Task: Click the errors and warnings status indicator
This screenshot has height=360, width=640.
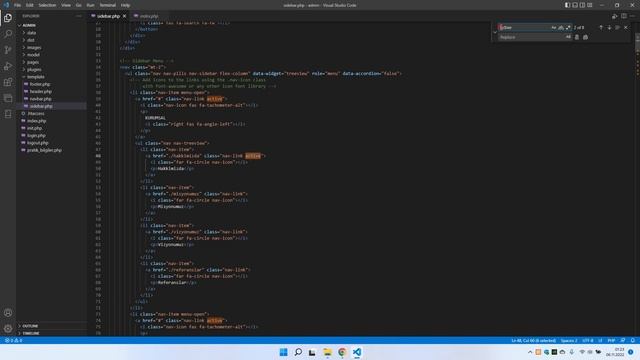Action: [13, 340]
